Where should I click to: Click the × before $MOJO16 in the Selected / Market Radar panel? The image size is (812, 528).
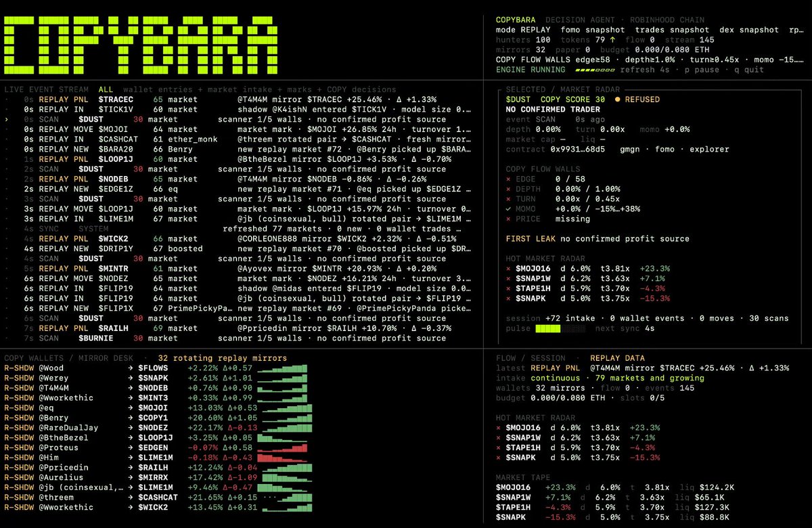[x=509, y=269]
